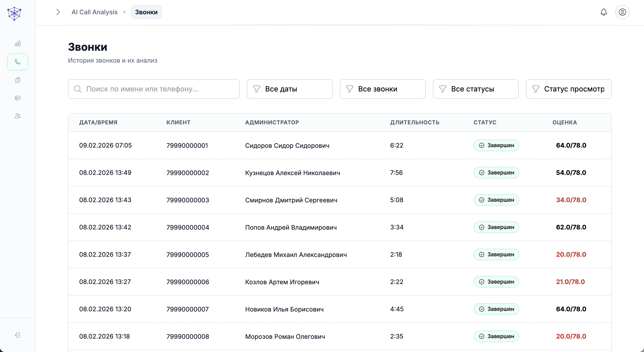
Task: Open the graduation cap training icon
Action: 17,98
